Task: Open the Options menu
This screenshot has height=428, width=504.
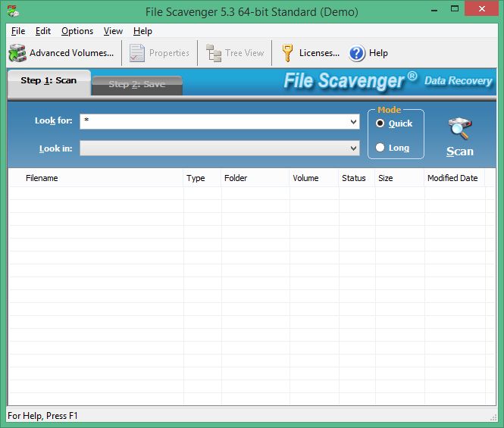Action: click(77, 31)
